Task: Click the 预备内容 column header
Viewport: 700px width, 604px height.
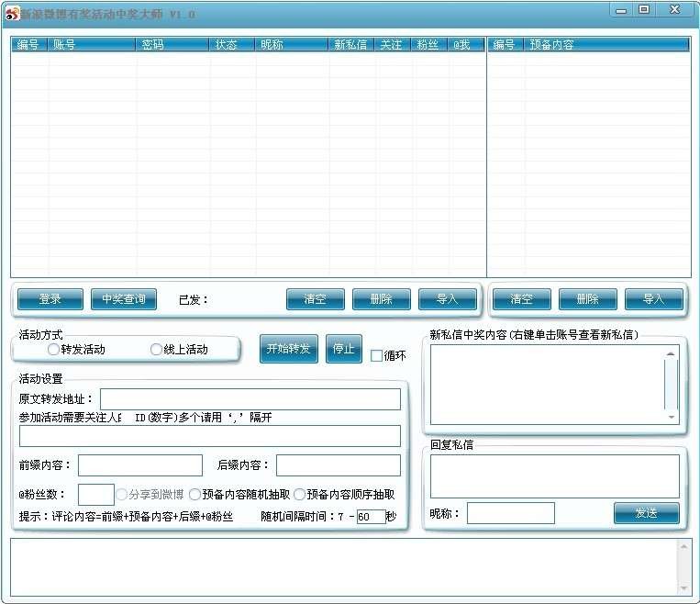Action: click(x=607, y=45)
